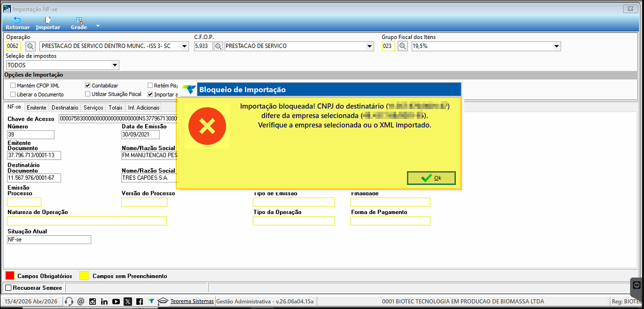Click the Situação Atual field NF-se
The width and height of the screenshot is (644, 309).
(49, 239)
